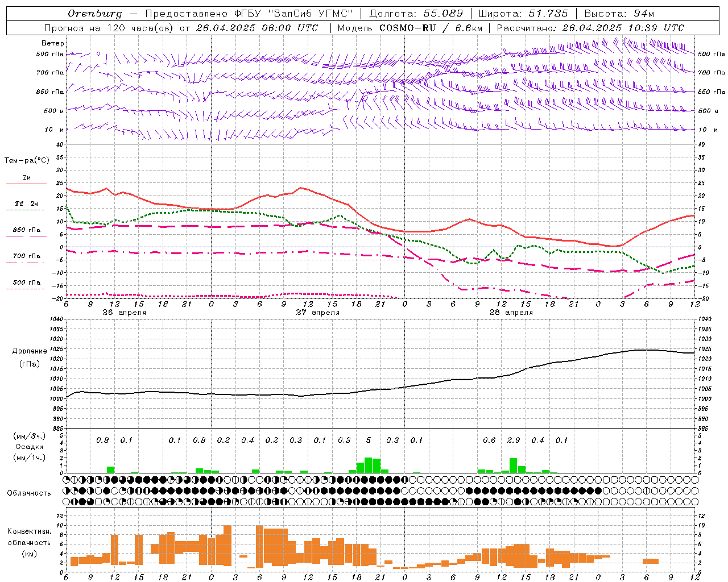Click the "Давление" pressure panel label
This screenshot has width=728, height=582.
tap(30, 351)
